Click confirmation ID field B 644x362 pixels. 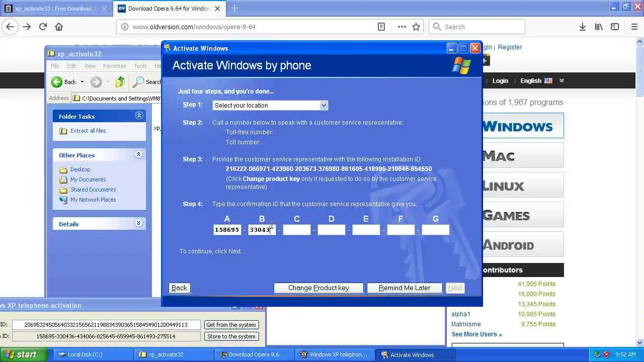pyautogui.click(x=262, y=230)
